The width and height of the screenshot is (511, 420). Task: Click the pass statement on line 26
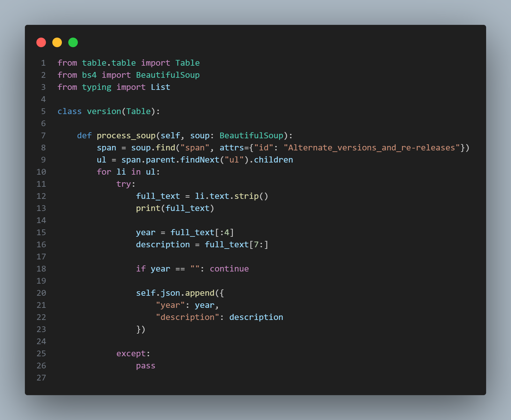(146, 366)
